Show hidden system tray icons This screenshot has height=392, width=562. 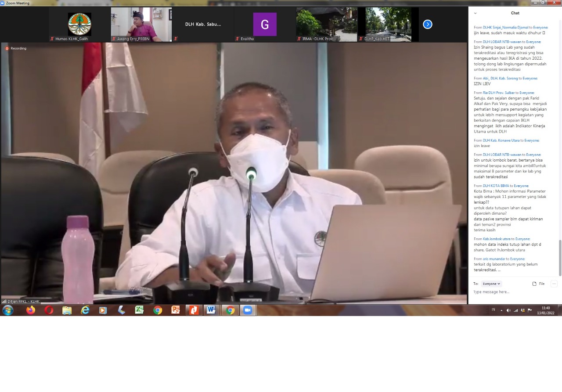coord(501,310)
